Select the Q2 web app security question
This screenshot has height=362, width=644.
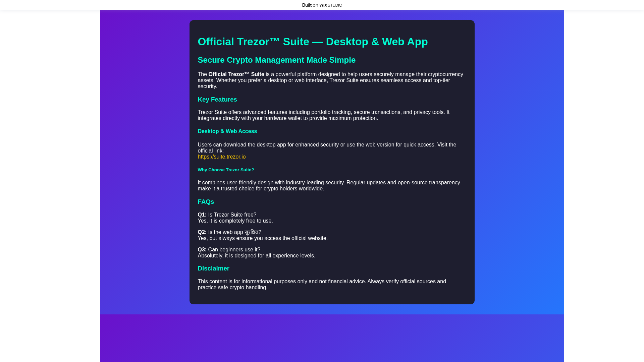(229, 232)
